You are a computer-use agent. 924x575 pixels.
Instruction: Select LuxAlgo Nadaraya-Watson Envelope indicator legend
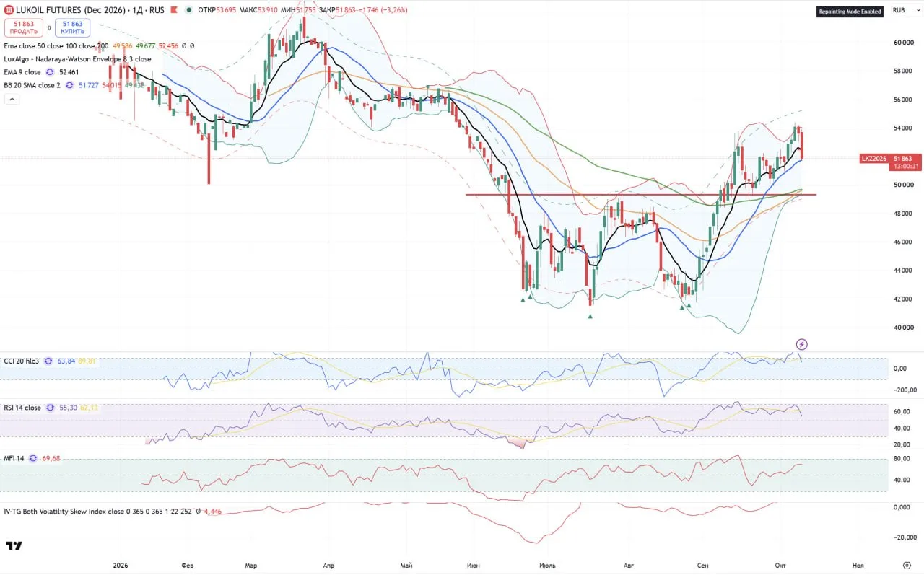78,59
